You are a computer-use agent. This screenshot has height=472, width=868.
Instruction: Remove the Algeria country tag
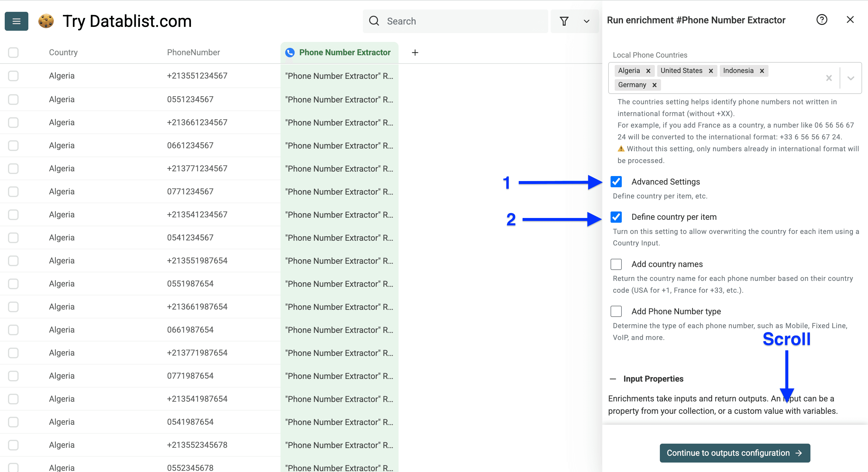[649, 71]
